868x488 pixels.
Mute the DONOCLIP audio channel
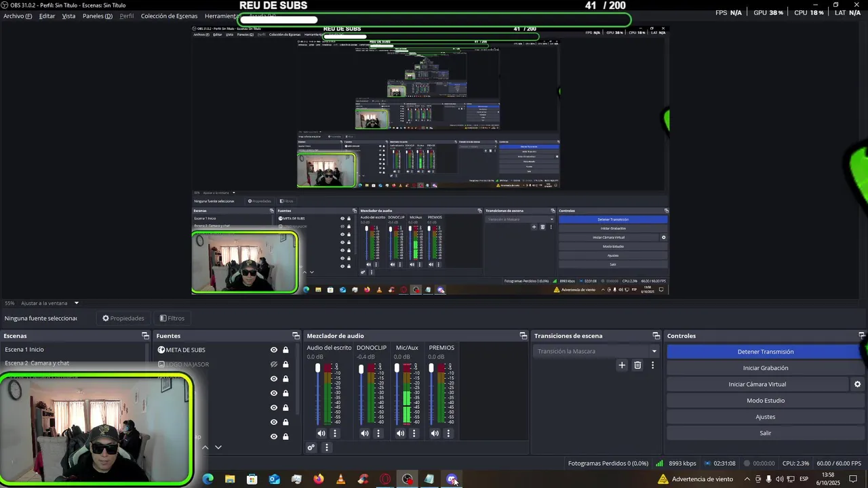[x=365, y=433]
